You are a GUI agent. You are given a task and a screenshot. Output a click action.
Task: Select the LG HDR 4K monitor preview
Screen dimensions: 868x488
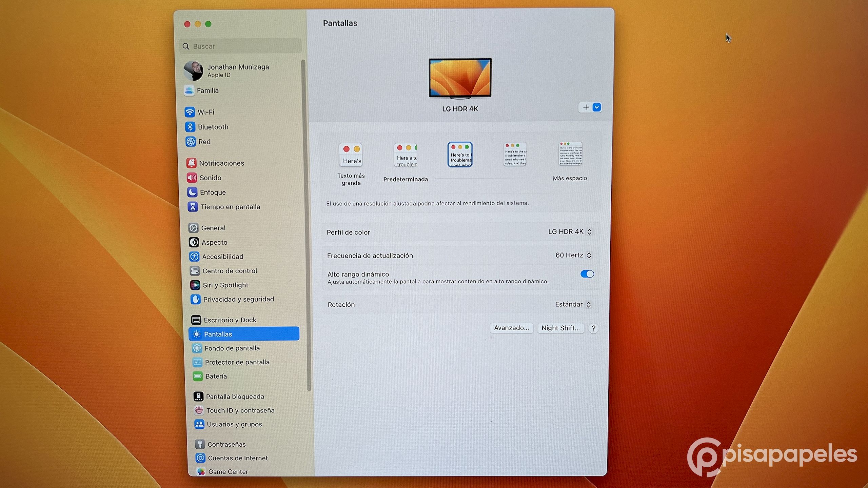[460, 79]
